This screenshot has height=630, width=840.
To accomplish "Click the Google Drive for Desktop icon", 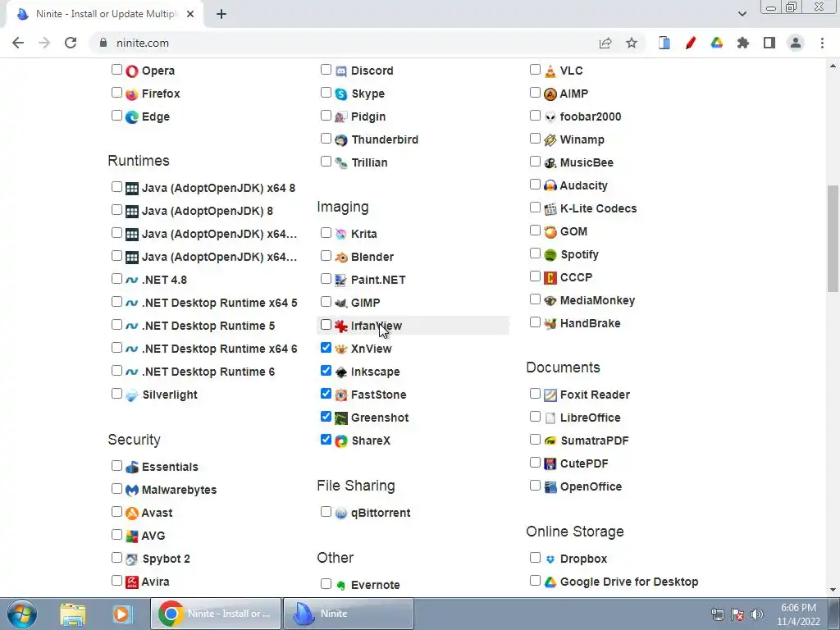I will (550, 582).
